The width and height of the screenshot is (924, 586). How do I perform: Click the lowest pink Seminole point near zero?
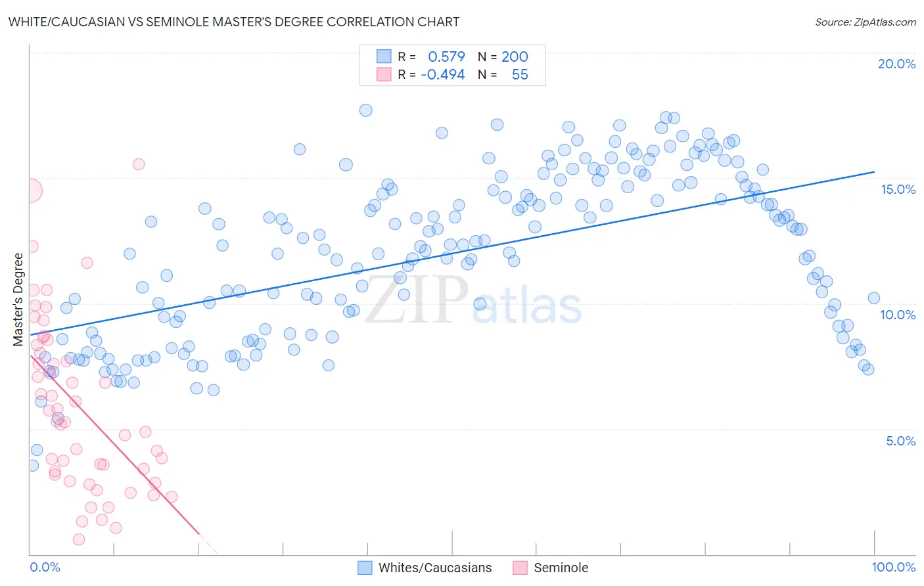click(79, 539)
